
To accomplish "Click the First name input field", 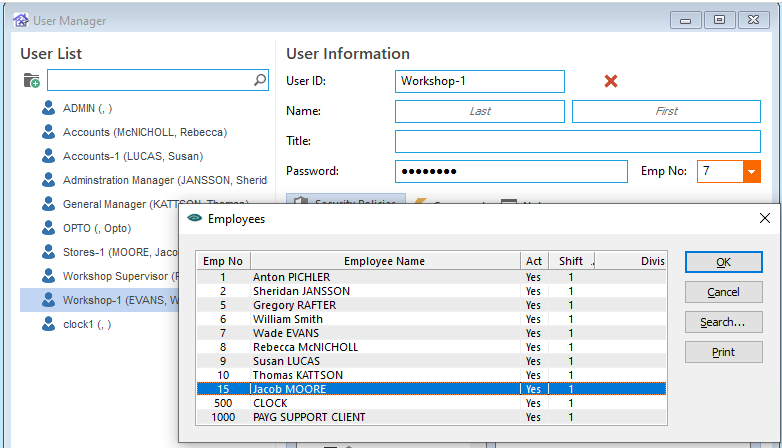I will click(x=666, y=111).
